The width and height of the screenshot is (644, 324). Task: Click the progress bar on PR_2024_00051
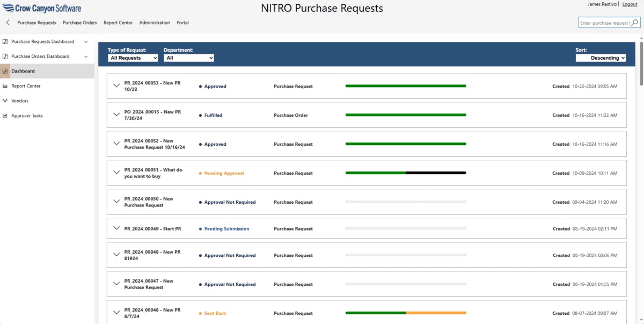405,173
